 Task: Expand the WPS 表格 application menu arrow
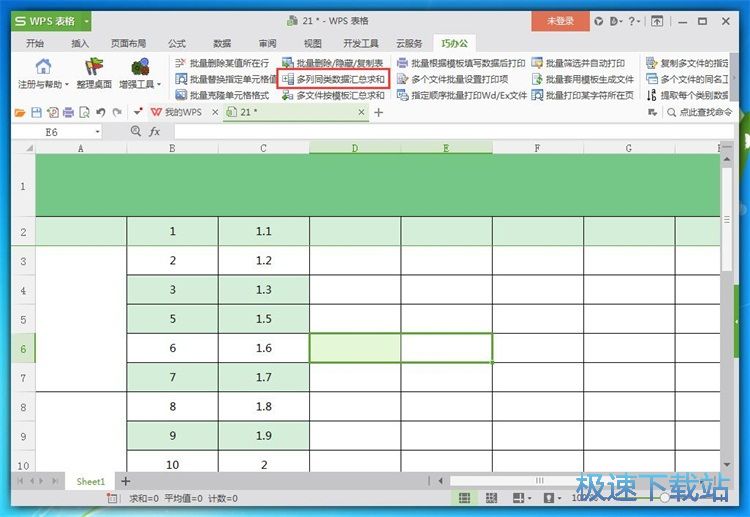pyautogui.click(x=87, y=22)
